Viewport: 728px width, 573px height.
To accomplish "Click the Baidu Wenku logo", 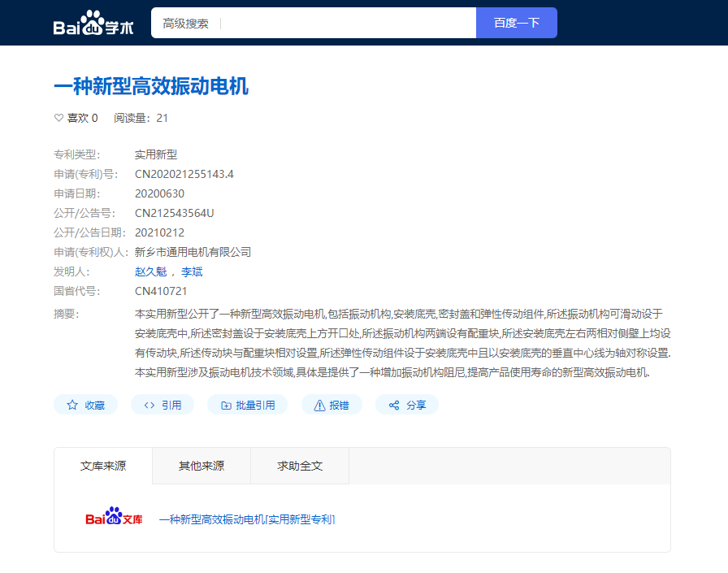I will [x=115, y=516].
